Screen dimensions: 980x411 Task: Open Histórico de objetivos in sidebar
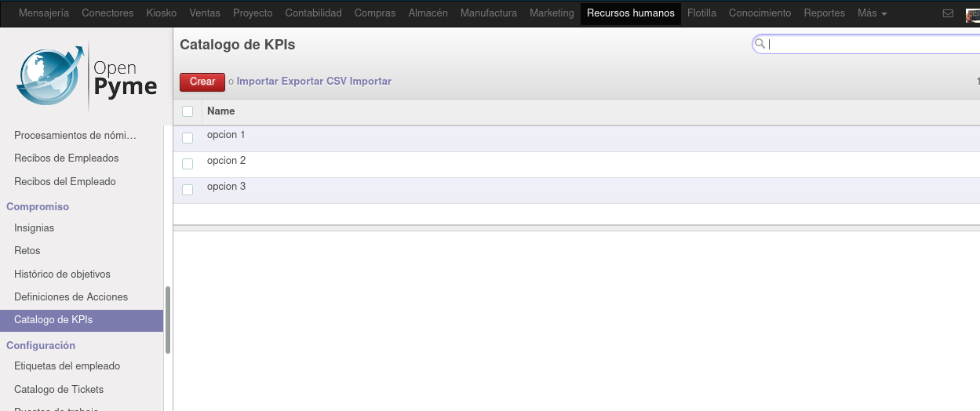tap(63, 275)
